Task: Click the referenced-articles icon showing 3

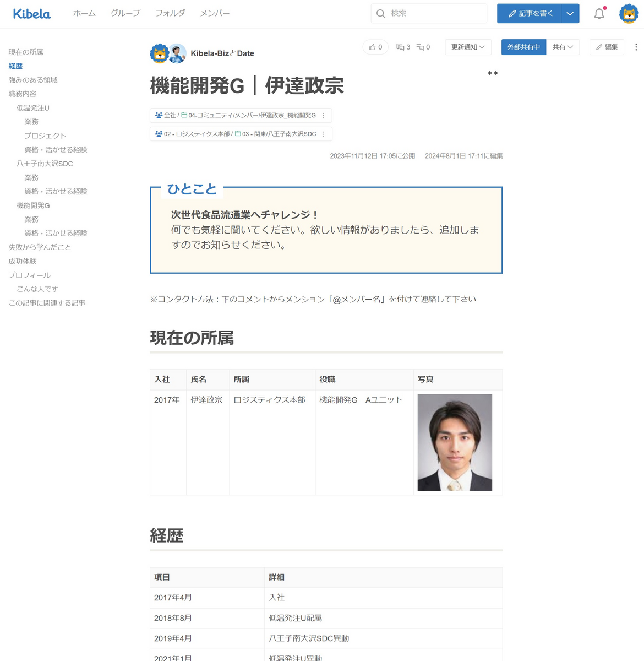Action: [x=401, y=47]
